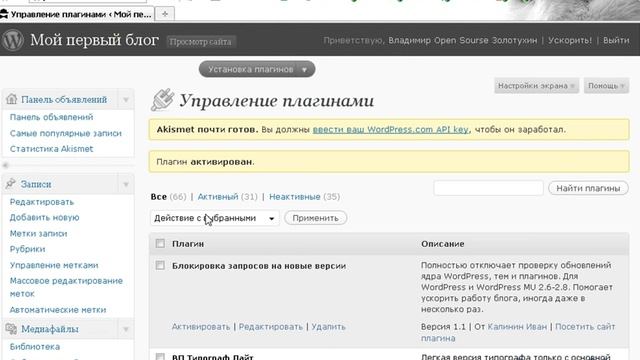The image size is (640, 360).
Task: Click the Описание column header
Action: pyautogui.click(x=442, y=244)
